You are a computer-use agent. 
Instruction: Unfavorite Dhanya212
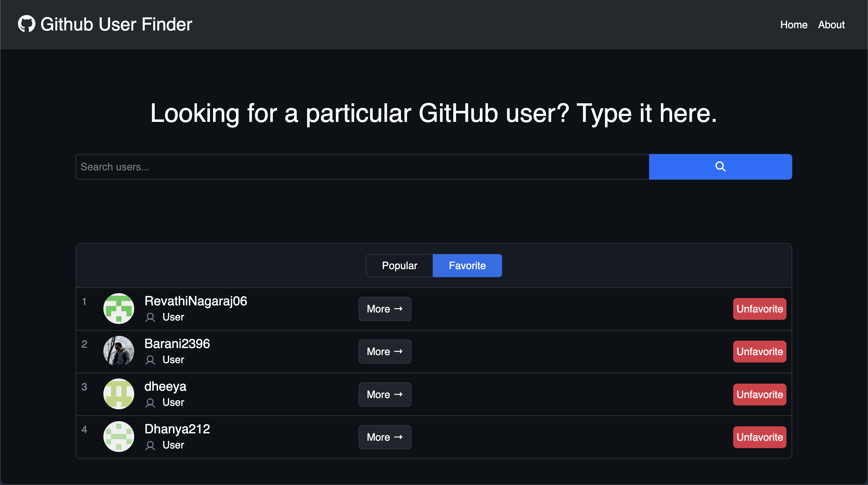(x=759, y=437)
